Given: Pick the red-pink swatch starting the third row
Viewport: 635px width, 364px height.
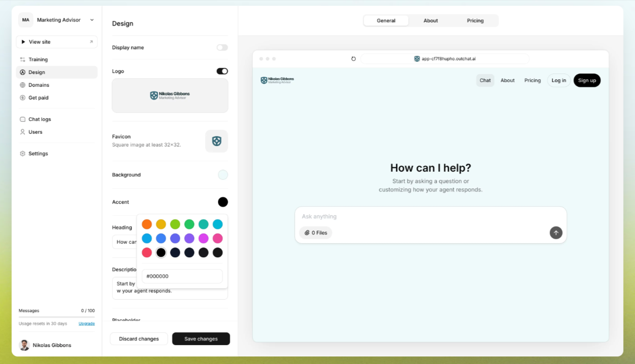Looking at the screenshot, I should coord(147,253).
